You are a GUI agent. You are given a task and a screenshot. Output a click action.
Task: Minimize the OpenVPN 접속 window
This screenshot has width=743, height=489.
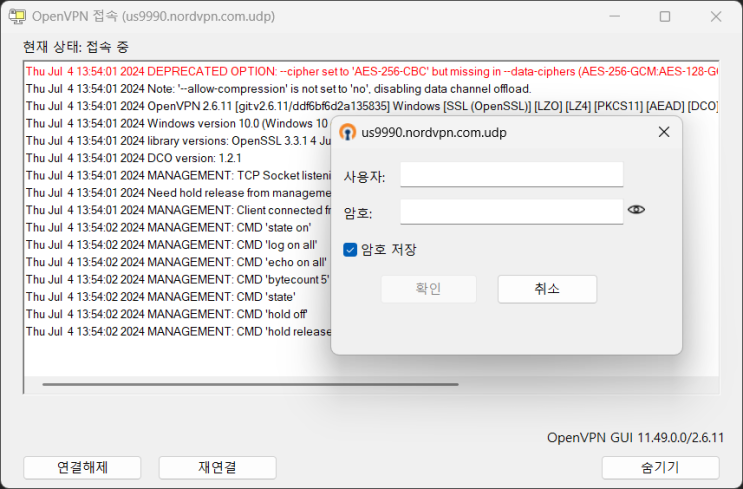point(615,17)
